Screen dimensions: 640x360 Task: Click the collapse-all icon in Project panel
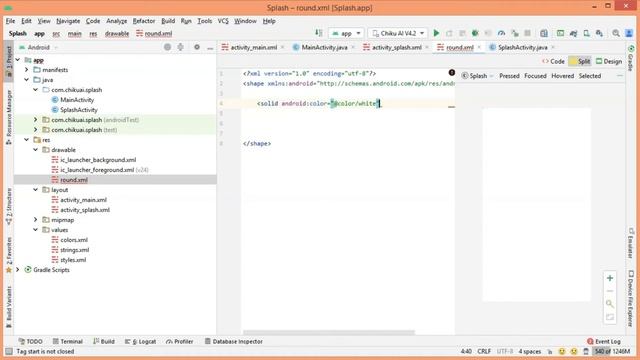point(180,47)
